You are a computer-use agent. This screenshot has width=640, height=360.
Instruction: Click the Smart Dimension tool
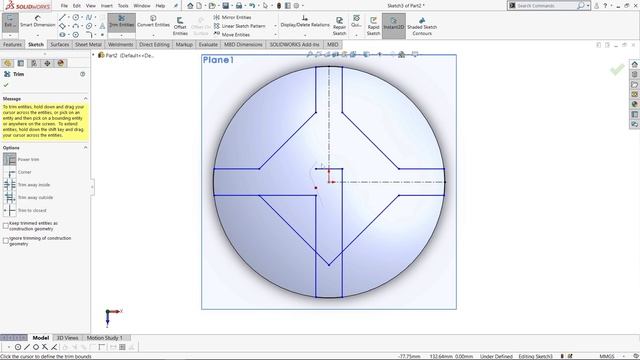click(38, 21)
